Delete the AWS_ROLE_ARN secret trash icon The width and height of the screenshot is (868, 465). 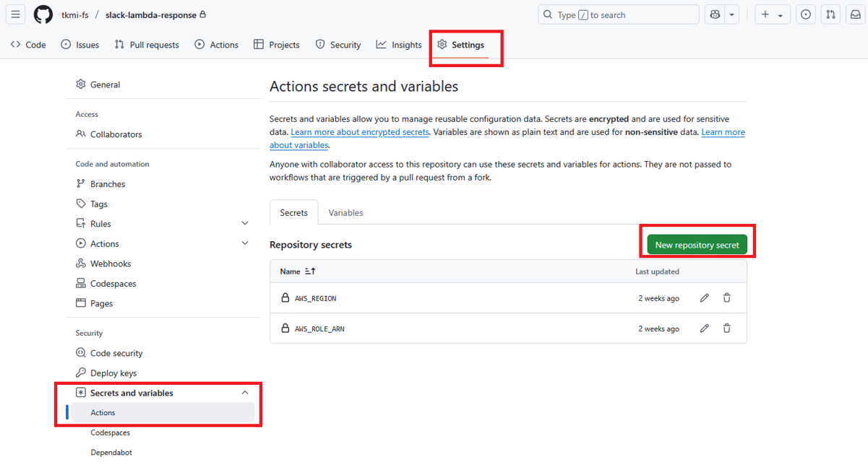(x=726, y=328)
